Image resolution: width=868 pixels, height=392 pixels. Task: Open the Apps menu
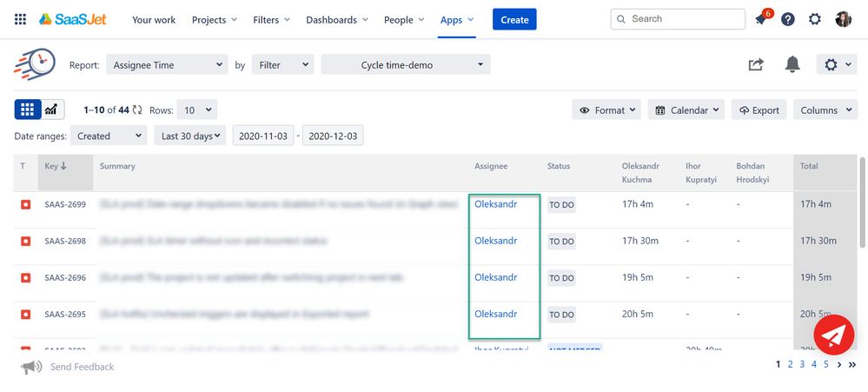[x=457, y=20]
